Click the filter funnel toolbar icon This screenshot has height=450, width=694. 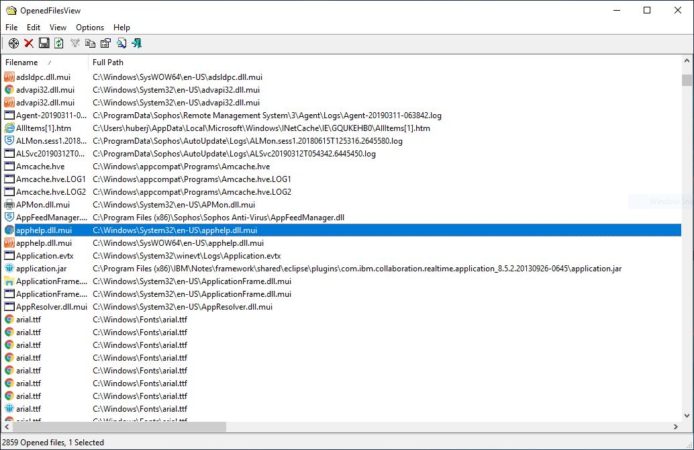pos(75,43)
